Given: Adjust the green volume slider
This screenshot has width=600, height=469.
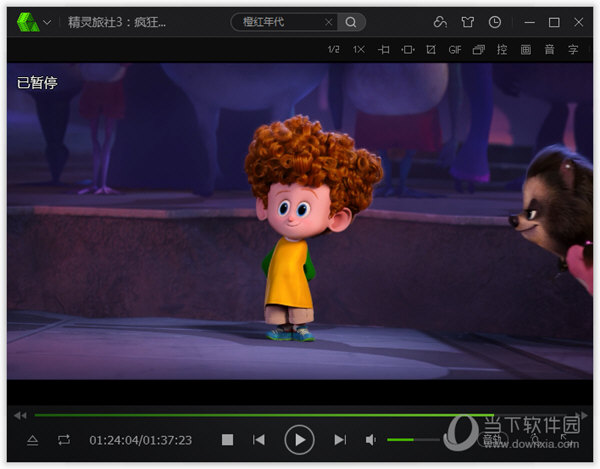Looking at the screenshot, I should coord(413,440).
